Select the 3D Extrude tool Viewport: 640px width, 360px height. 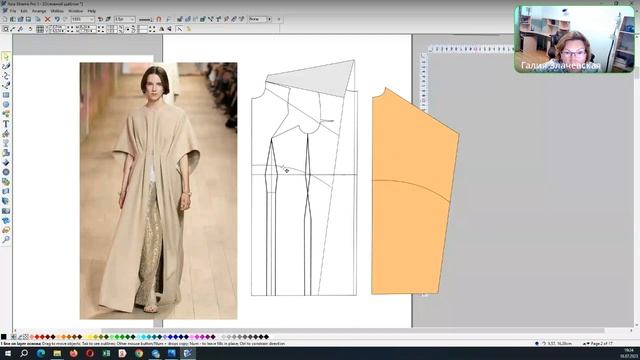point(6,201)
